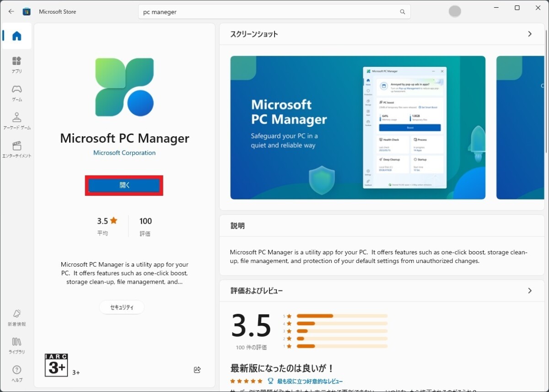Open ヘルプ in the sidebar

click(17, 374)
